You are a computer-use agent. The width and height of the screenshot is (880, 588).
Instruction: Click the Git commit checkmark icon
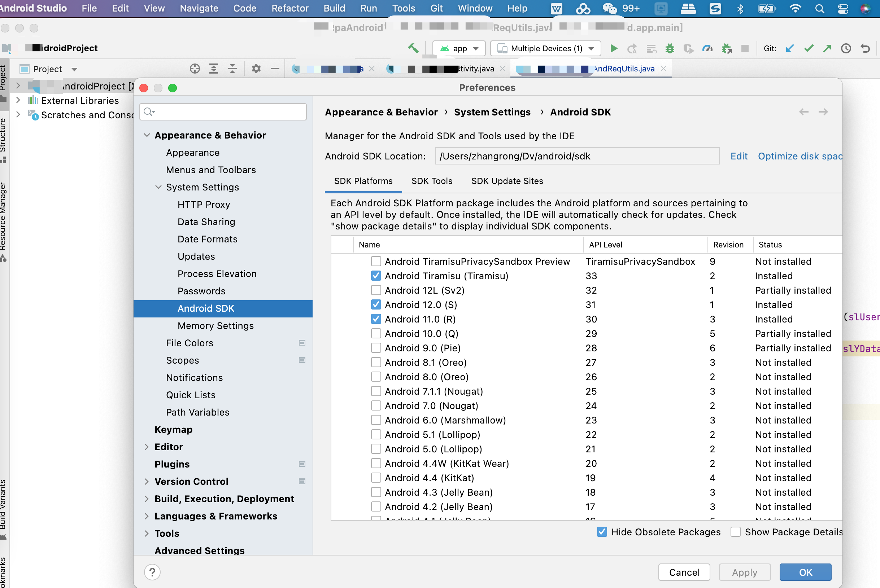point(809,48)
